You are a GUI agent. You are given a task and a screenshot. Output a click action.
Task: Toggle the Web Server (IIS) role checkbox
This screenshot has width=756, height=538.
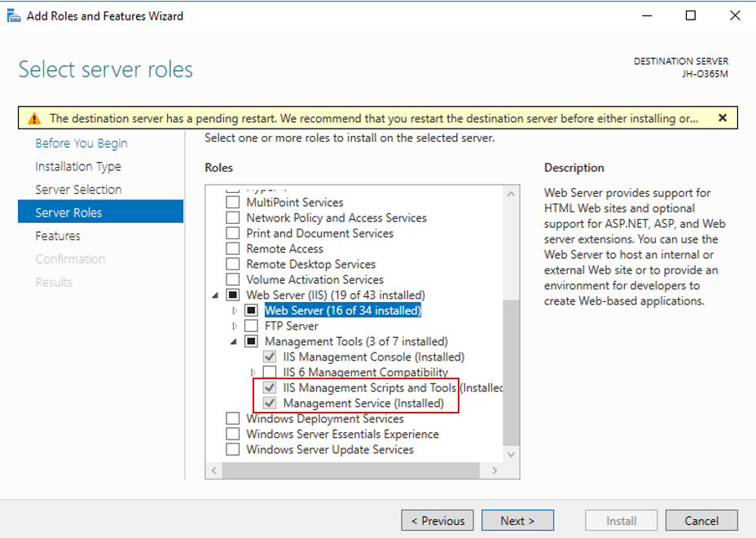pyautogui.click(x=233, y=295)
